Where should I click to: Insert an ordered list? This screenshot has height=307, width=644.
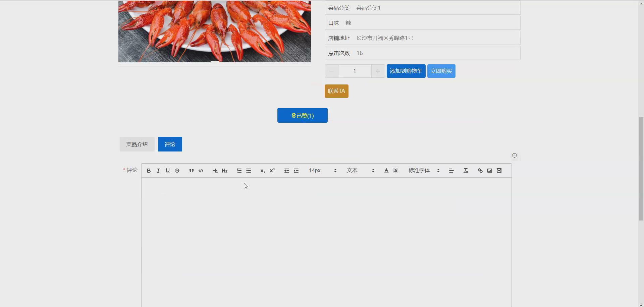(x=239, y=171)
